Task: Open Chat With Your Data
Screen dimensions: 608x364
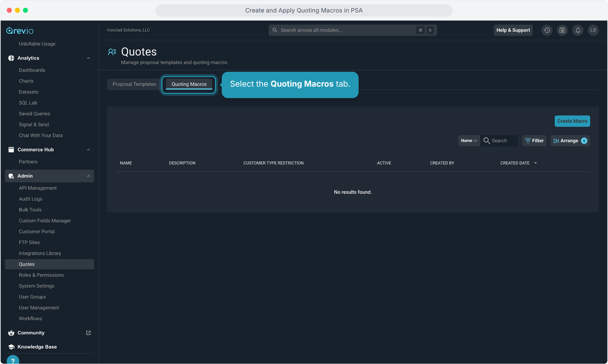Action: click(x=41, y=135)
